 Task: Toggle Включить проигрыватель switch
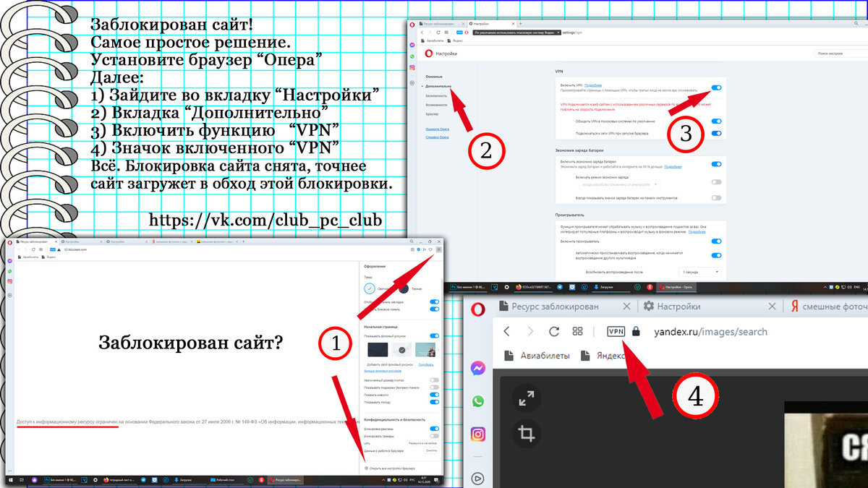point(716,241)
